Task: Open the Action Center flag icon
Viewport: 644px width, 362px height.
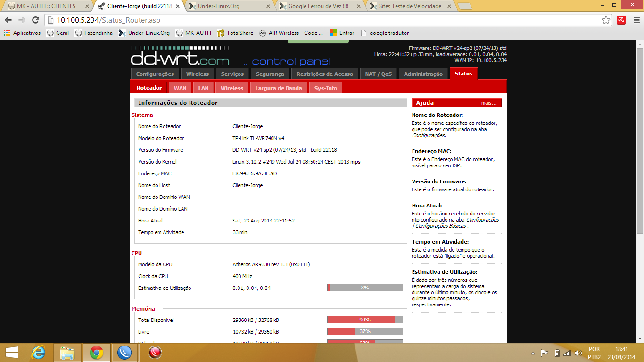Action: pos(544,353)
